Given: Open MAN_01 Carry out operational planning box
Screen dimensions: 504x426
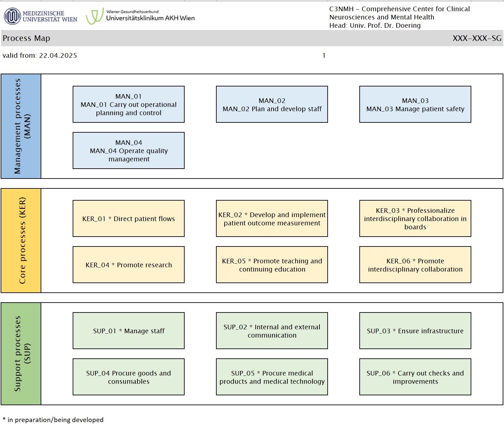Looking at the screenshot, I should (128, 104).
